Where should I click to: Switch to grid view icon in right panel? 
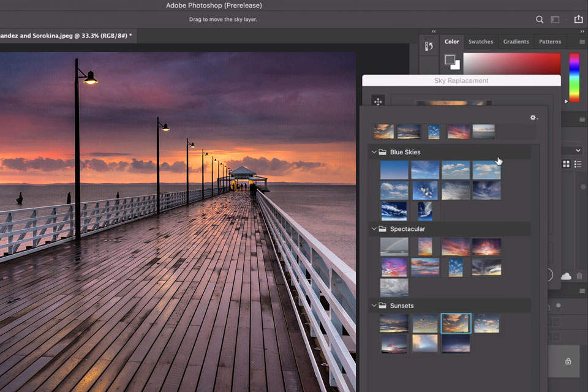[x=566, y=164]
